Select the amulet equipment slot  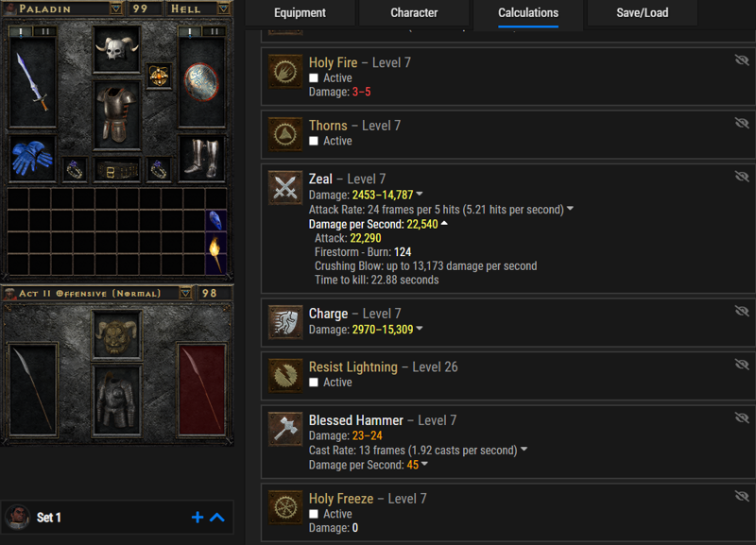(x=159, y=76)
